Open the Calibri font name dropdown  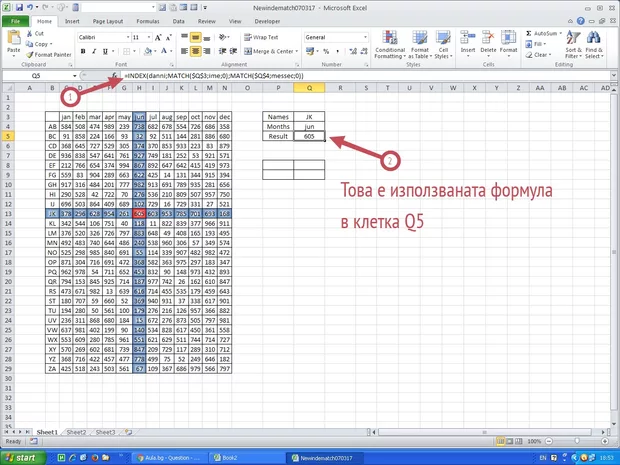tap(128, 38)
